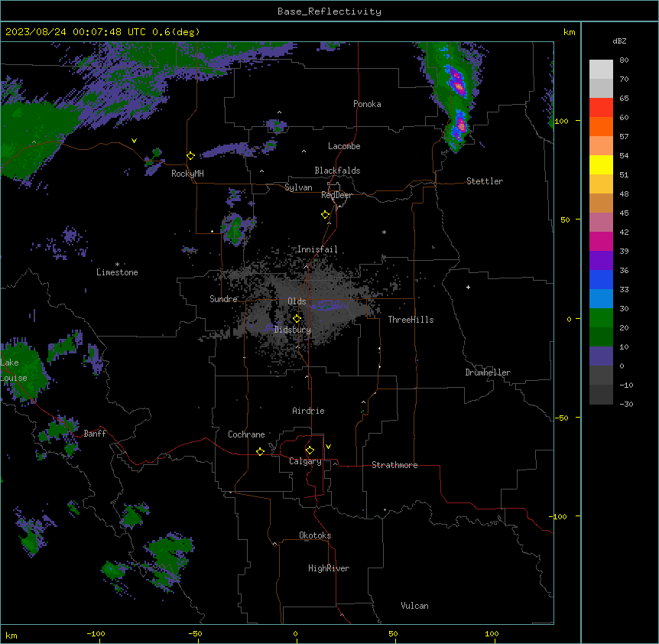The width and height of the screenshot is (659, 644).
Task: Click the Drumheller label
Action: (x=488, y=372)
